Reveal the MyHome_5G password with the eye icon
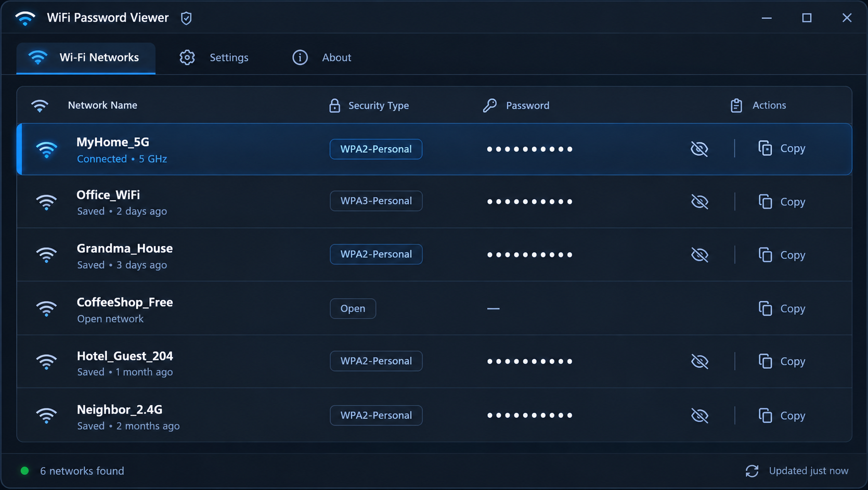 (x=699, y=149)
